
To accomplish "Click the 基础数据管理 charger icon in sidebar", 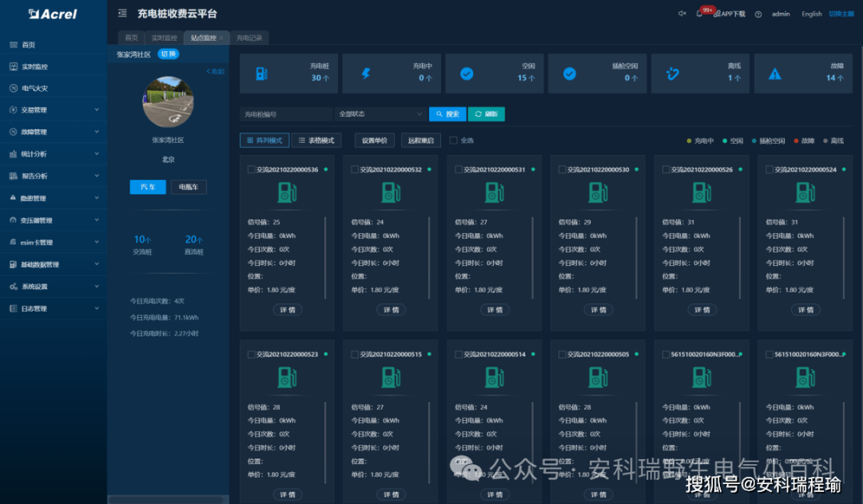I will tap(14, 264).
